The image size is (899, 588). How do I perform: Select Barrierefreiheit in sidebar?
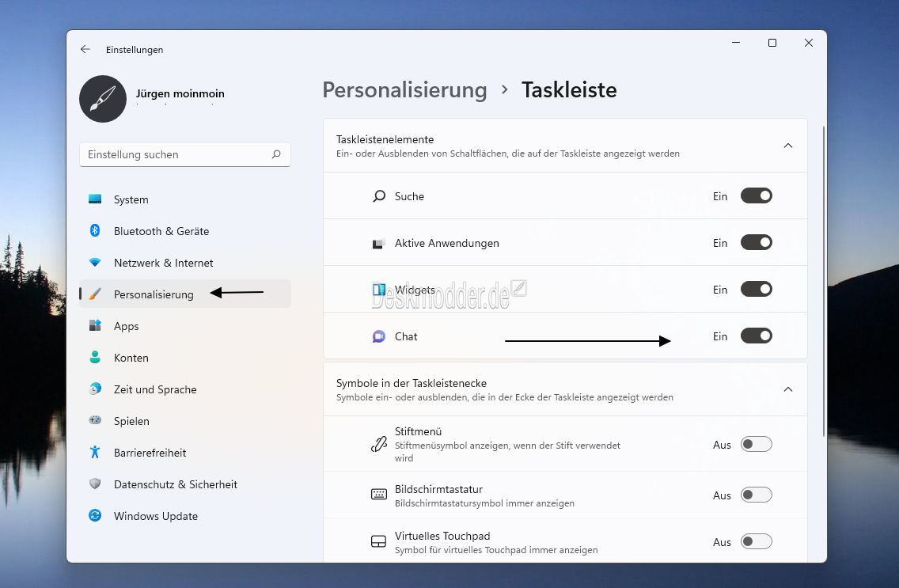click(x=184, y=452)
